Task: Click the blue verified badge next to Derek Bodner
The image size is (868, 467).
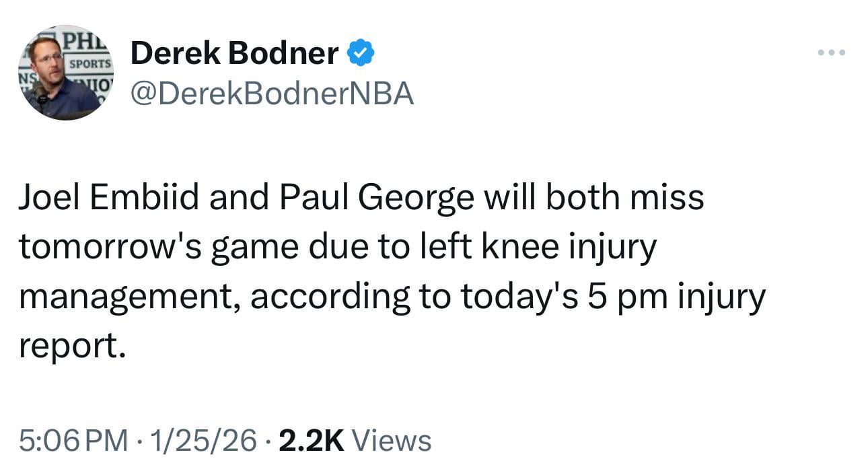Action: tap(361, 51)
